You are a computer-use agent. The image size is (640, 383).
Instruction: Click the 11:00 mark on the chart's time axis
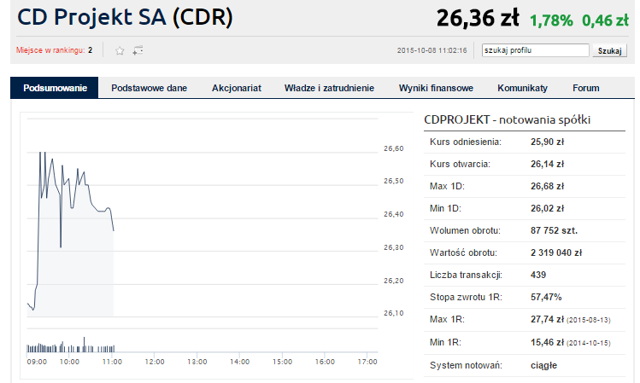(x=112, y=362)
